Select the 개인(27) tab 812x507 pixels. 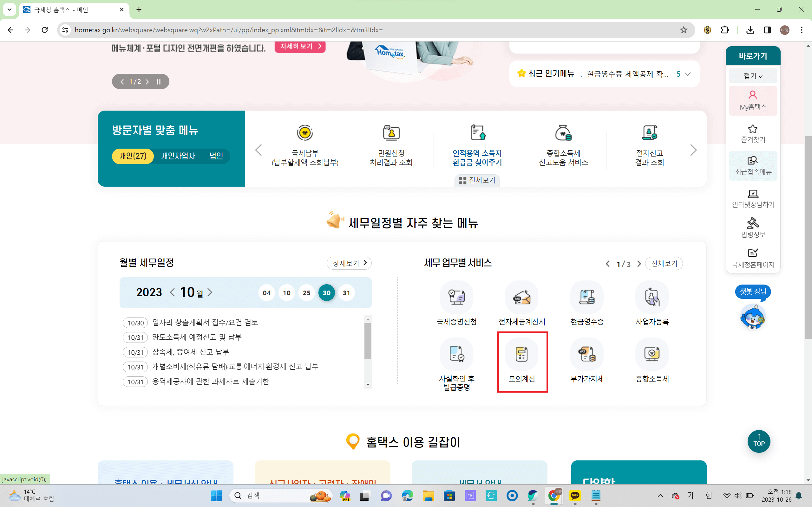133,156
